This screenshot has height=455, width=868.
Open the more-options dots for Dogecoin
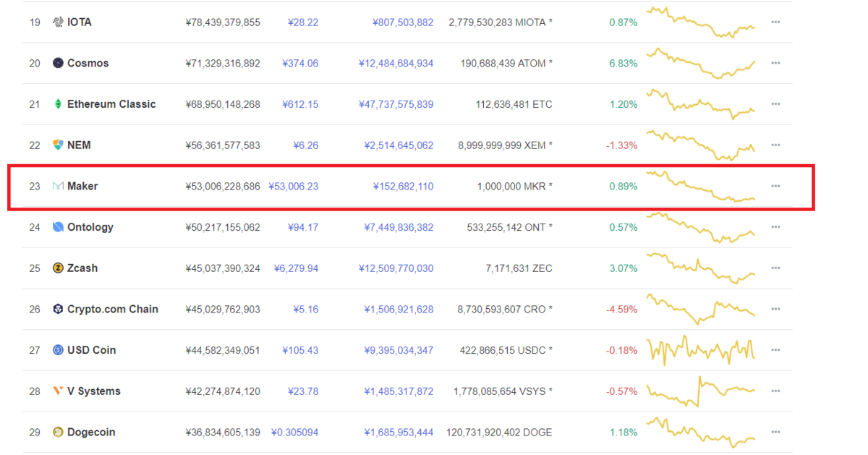[x=775, y=433]
